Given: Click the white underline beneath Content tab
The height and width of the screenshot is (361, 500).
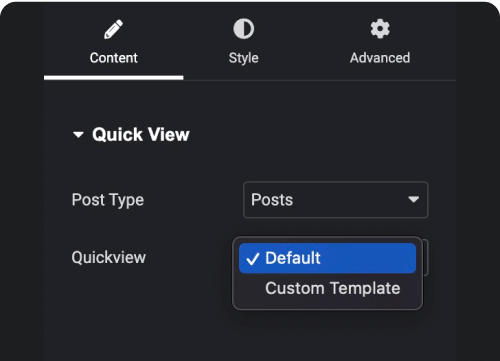Looking at the screenshot, I should tap(113, 78).
